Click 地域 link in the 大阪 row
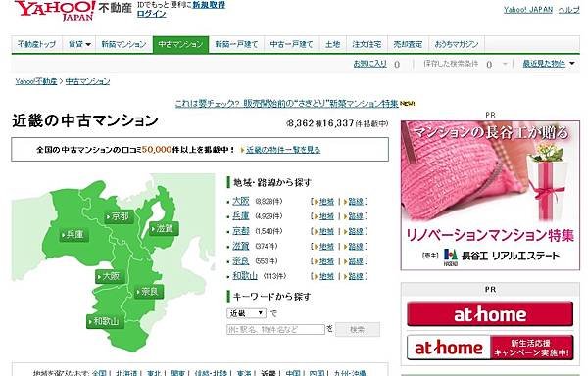588x376 pixels. tap(326, 202)
